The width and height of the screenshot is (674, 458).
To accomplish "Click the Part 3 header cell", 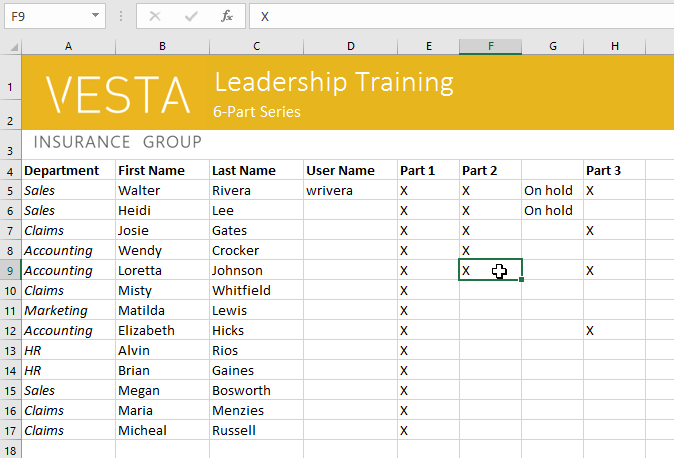I will (604, 171).
